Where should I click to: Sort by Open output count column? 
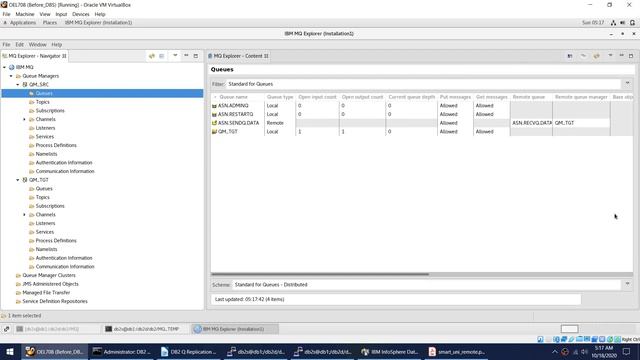click(x=362, y=97)
